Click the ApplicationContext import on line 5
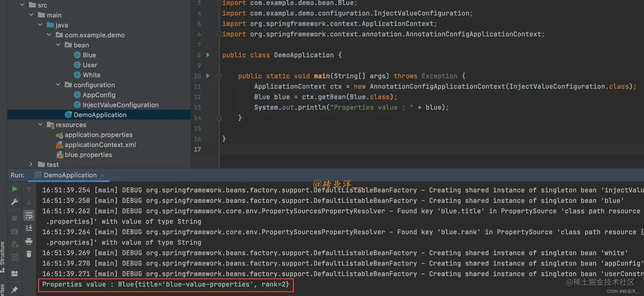The image size is (644, 296). (x=330, y=23)
